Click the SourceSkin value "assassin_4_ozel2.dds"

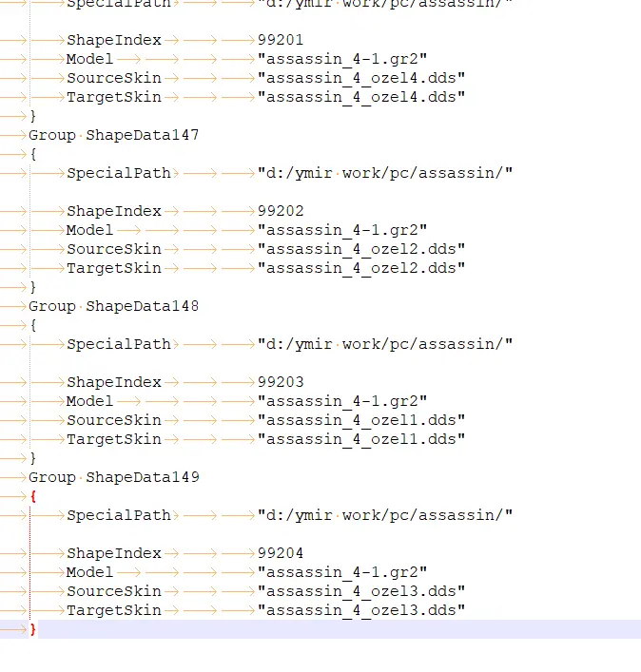click(361, 249)
